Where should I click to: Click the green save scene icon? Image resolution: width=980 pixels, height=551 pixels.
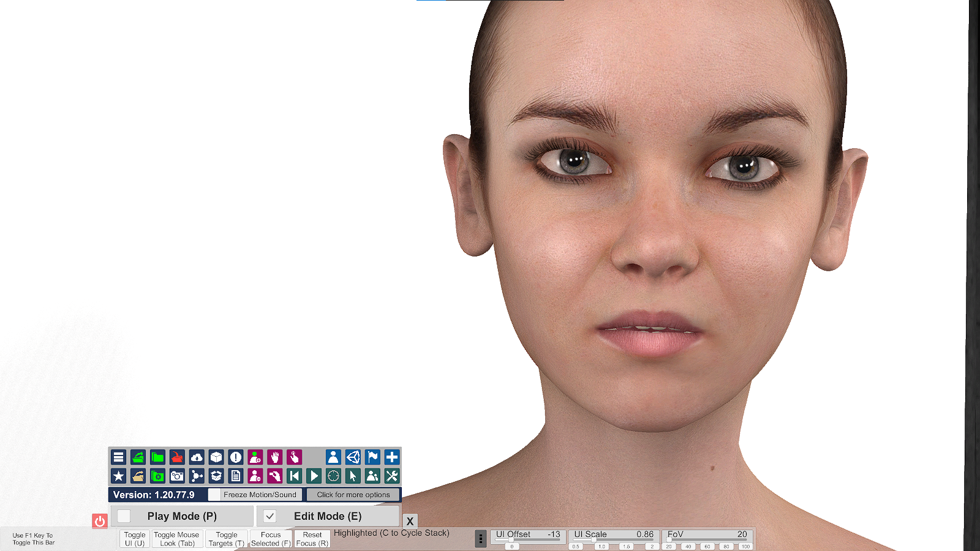(138, 457)
